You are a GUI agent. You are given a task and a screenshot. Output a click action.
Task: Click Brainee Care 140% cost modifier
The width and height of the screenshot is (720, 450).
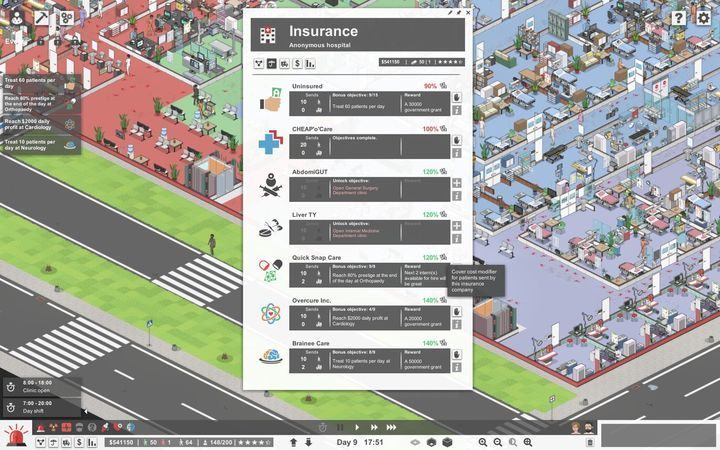[430, 343]
